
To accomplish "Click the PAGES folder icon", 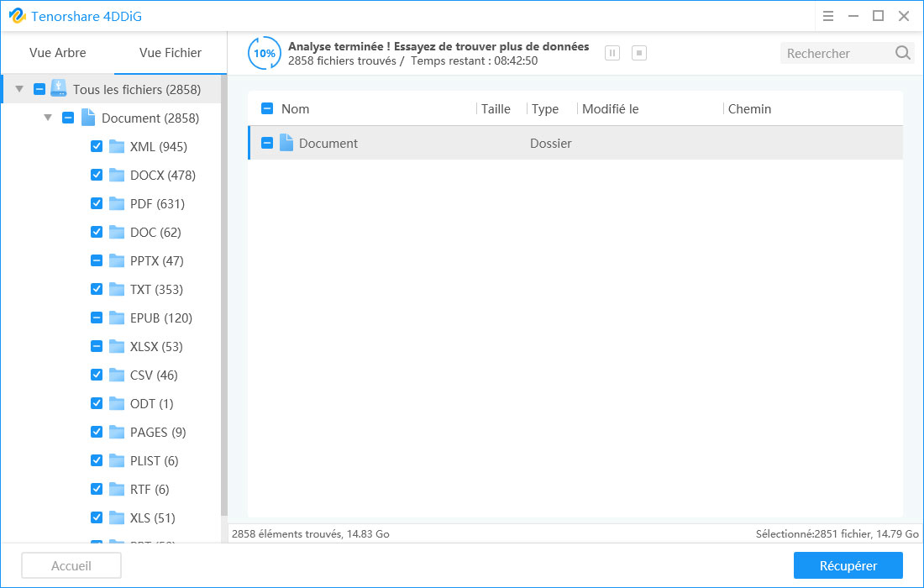I will [117, 432].
